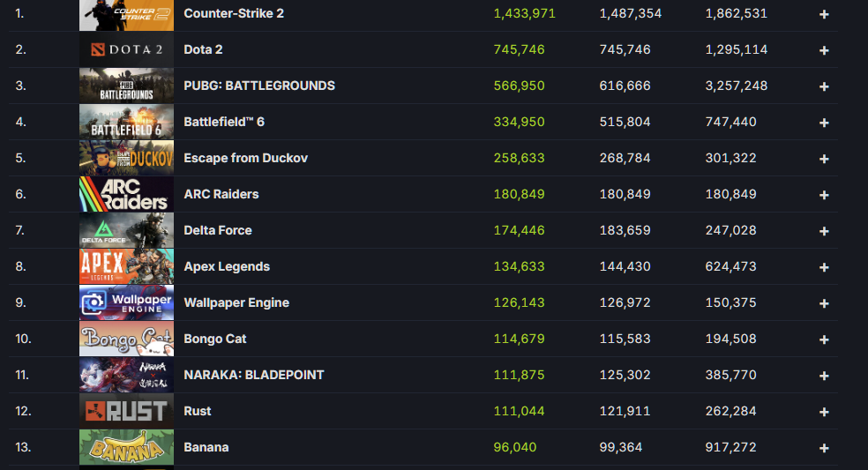The width and height of the screenshot is (868, 470).
Task: Open the Delta Force title link
Action: 218,230
